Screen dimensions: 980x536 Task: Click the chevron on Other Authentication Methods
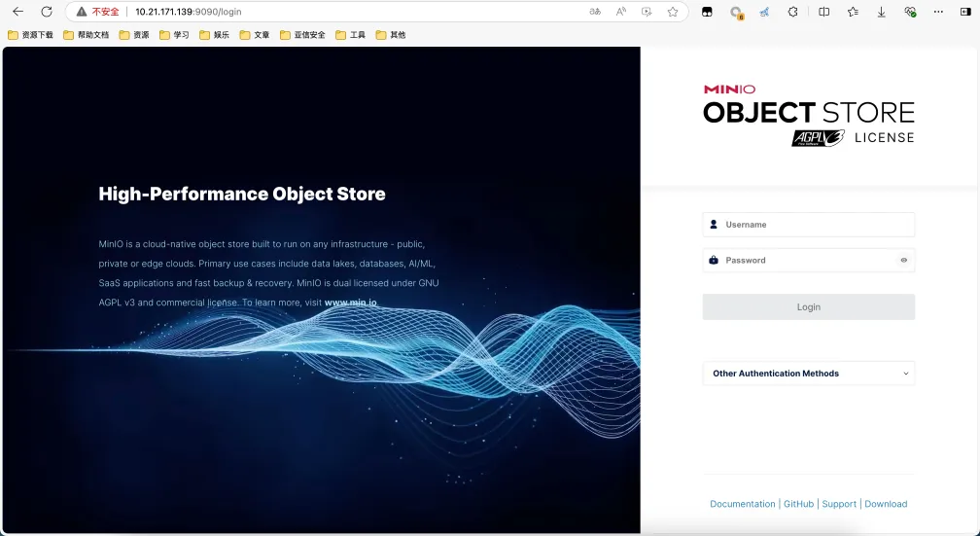coord(906,374)
